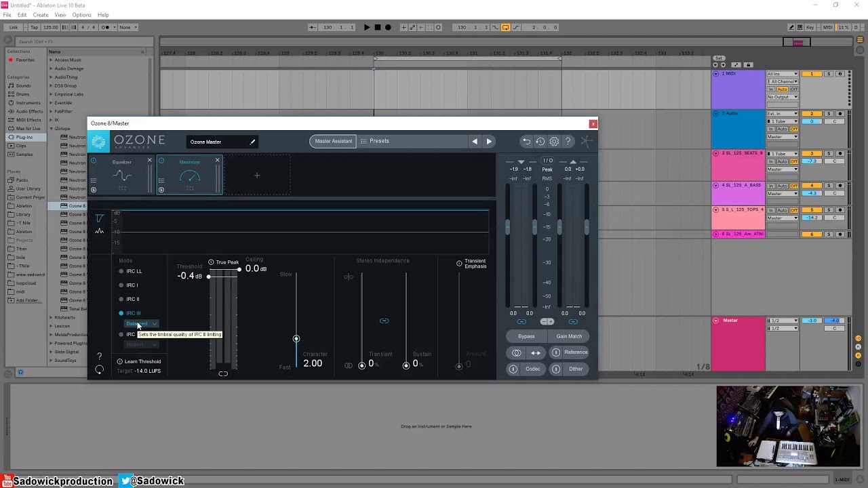Toggle True Peak limiting
This screenshot has width=868, height=488.
(x=211, y=262)
